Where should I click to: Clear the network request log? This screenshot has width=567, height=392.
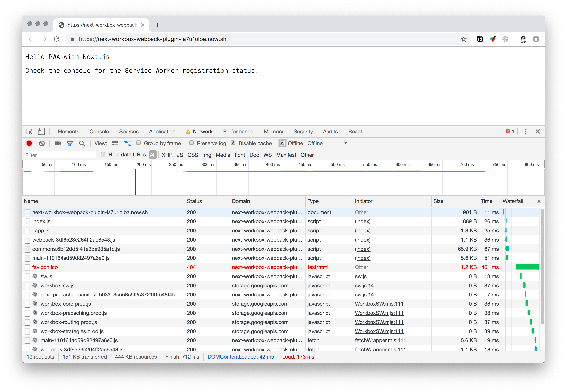click(42, 143)
